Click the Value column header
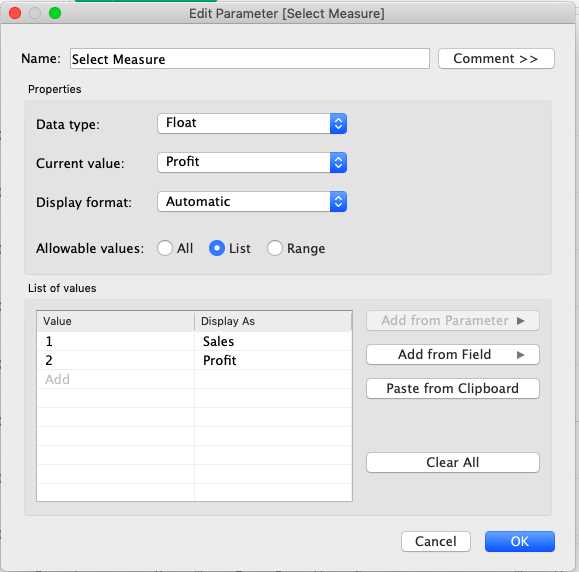This screenshot has height=572, width=579. pos(116,321)
